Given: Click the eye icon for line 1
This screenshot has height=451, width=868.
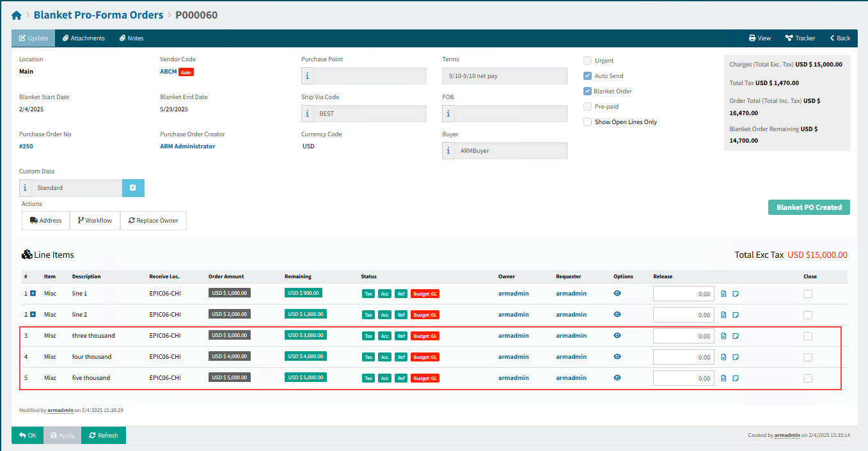Looking at the screenshot, I should (617, 294).
